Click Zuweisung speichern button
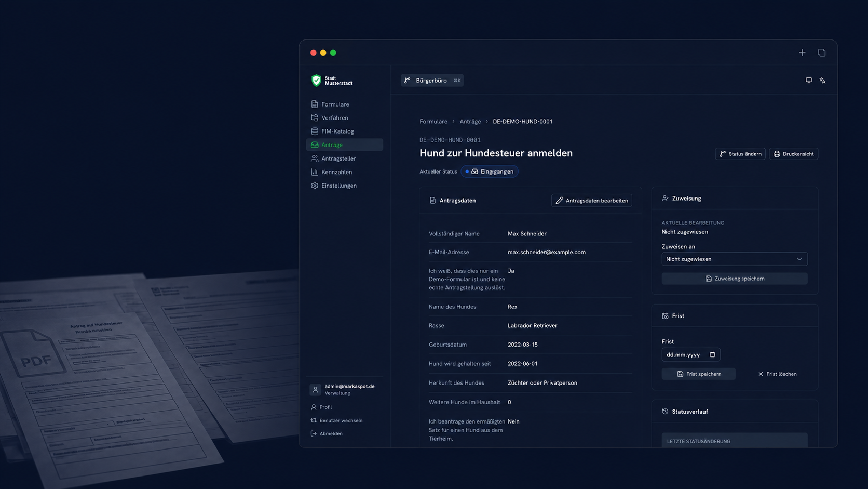Image resolution: width=868 pixels, height=489 pixels. [x=734, y=279]
